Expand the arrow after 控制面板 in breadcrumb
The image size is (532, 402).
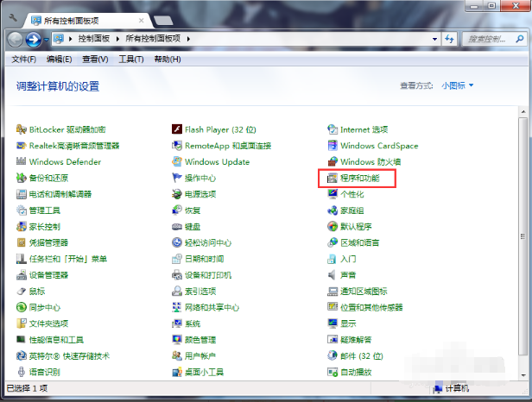117,39
